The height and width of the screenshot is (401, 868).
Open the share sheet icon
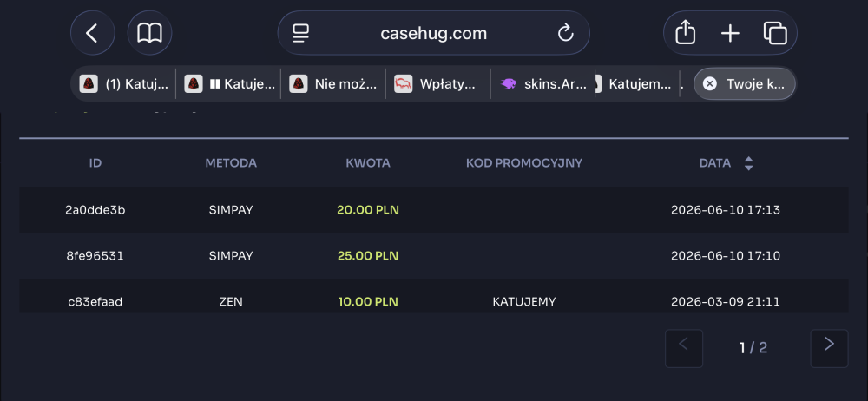click(x=686, y=33)
